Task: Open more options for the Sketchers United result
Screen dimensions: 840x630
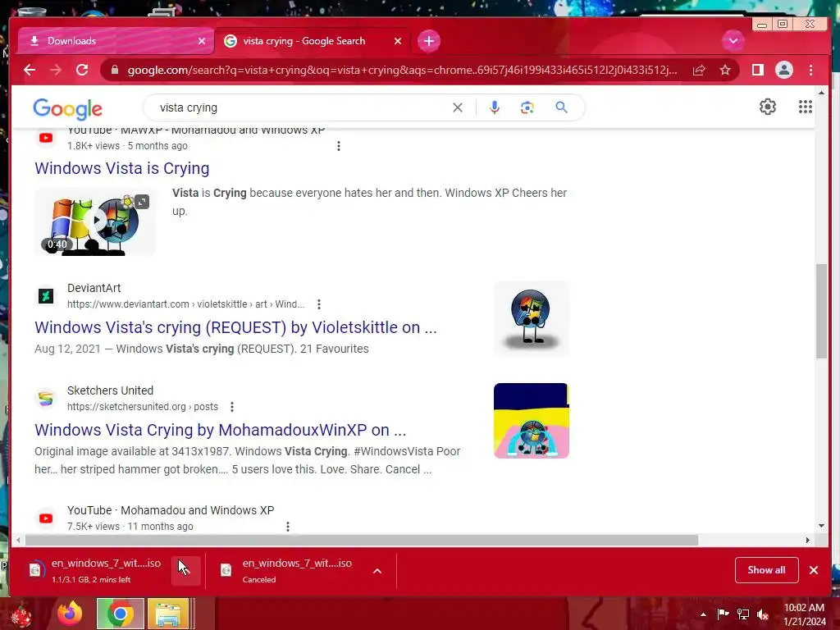Action: point(232,407)
